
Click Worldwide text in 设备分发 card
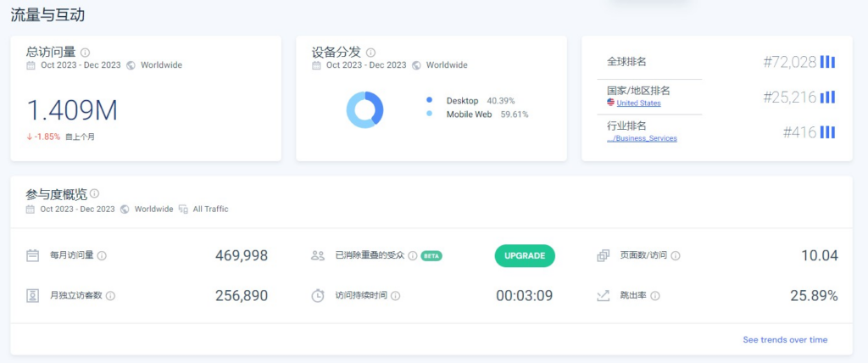click(x=447, y=65)
